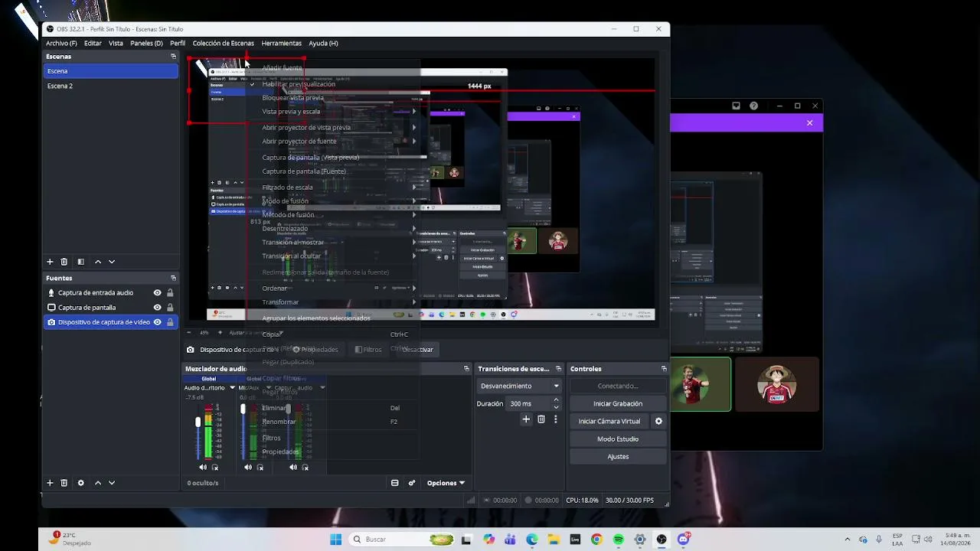Viewport: 980px width, 551px height.
Task: Float the Mezclador de audio dock
Action: point(466,369)
